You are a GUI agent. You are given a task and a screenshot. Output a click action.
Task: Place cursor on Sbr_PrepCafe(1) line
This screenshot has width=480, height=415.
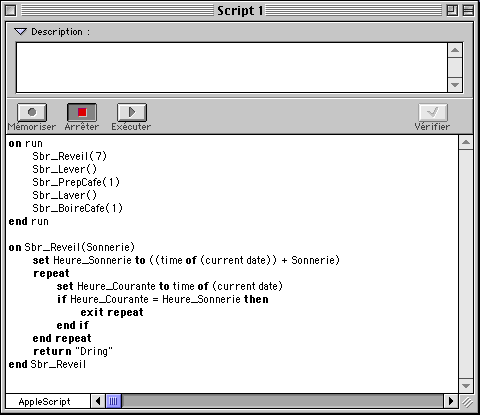(x=76, y=182)
